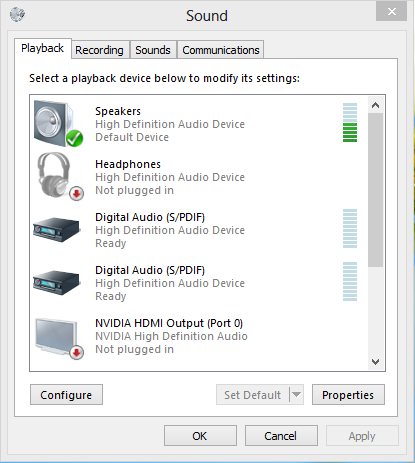Open device Properties button

tap(348, 395)
